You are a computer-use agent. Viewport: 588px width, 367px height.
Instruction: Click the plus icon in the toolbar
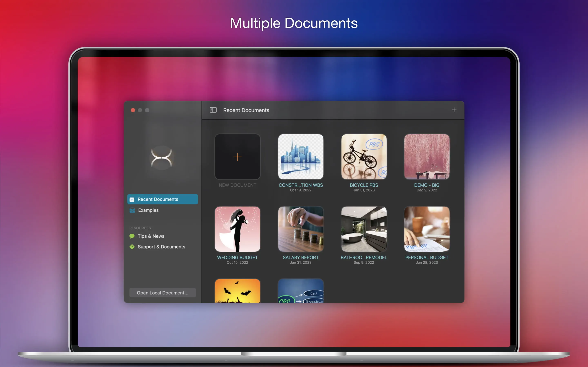point(454,110)
